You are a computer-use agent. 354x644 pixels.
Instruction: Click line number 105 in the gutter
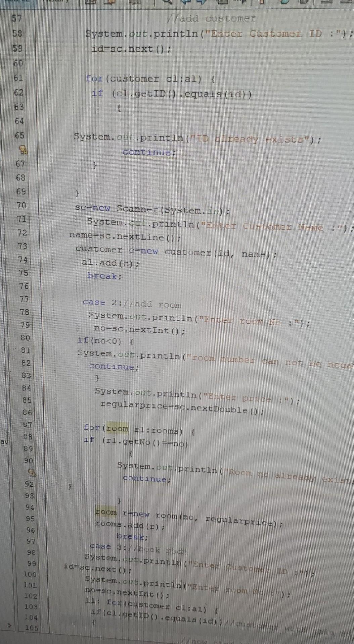point(32,627)
